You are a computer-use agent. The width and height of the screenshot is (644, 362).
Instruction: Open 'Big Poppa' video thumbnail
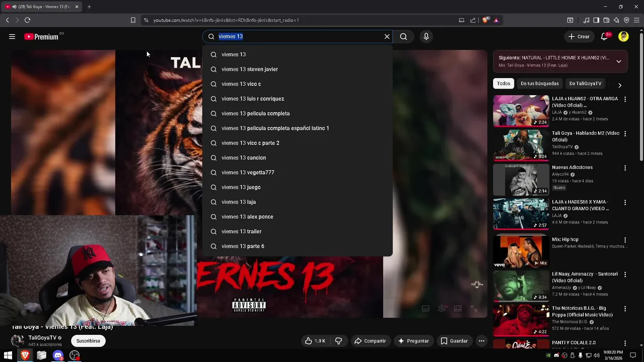(x=521, y=320)
